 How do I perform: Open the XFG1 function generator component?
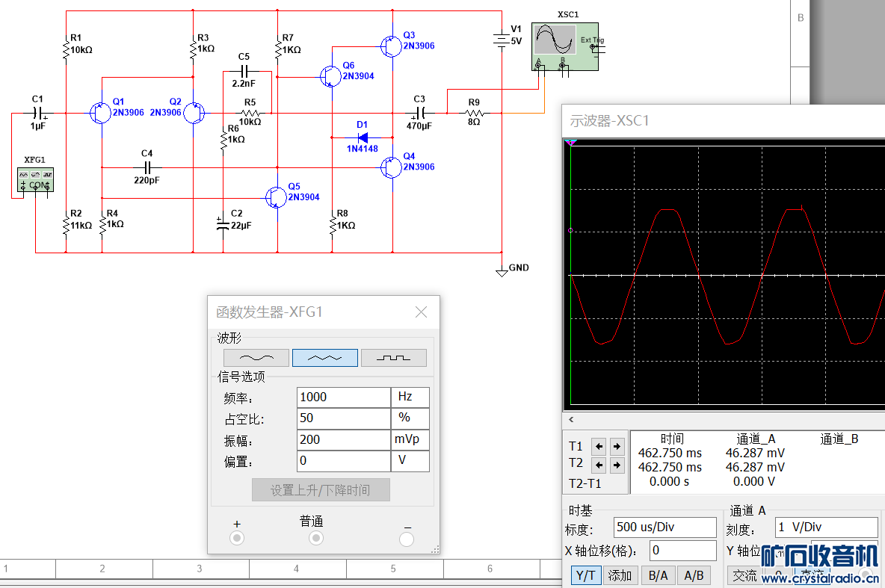pos(36,179)
